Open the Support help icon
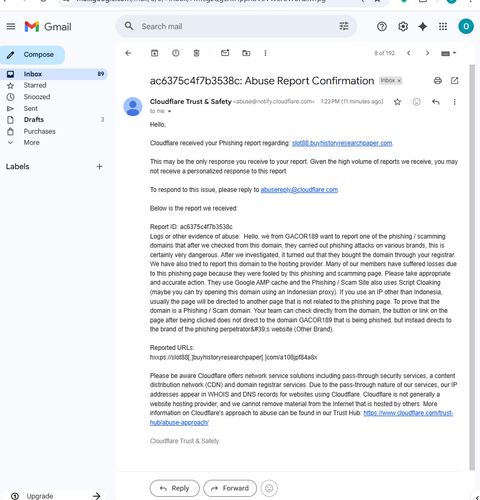480x500 pixels. pyautogui.click(x=382, y=26)
